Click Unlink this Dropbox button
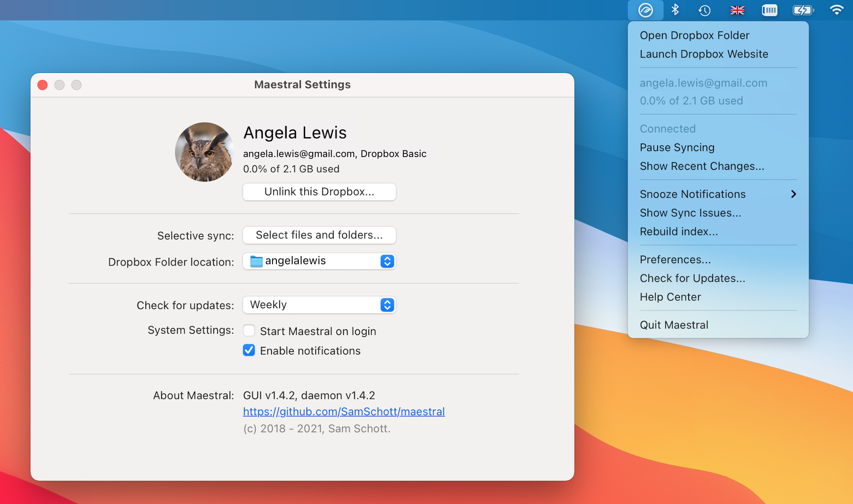 coord(319,192)
